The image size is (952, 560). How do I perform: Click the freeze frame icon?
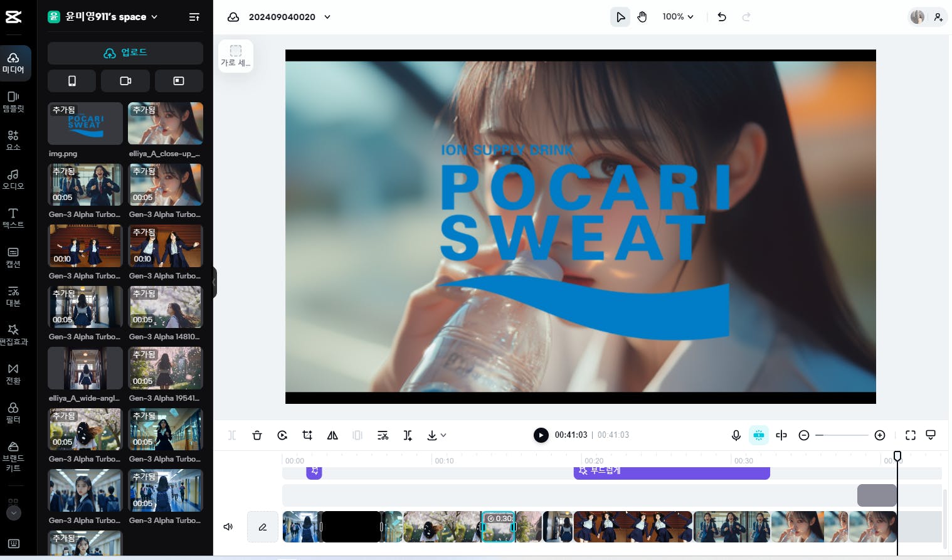(357, 435)
